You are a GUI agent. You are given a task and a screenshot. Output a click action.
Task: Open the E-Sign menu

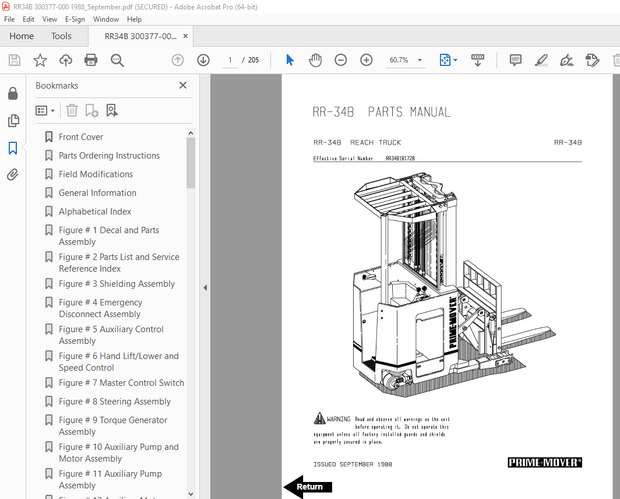point(75,19)
